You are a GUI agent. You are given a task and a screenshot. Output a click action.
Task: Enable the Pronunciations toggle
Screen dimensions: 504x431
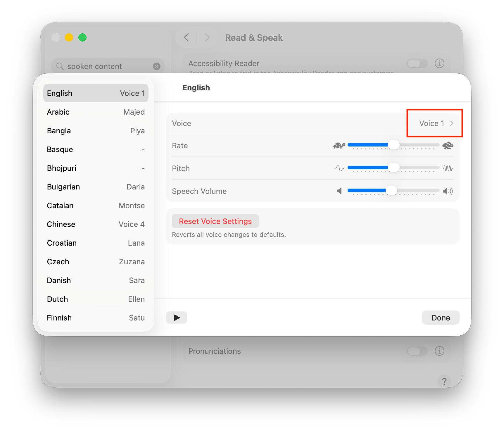pos(417,351)
